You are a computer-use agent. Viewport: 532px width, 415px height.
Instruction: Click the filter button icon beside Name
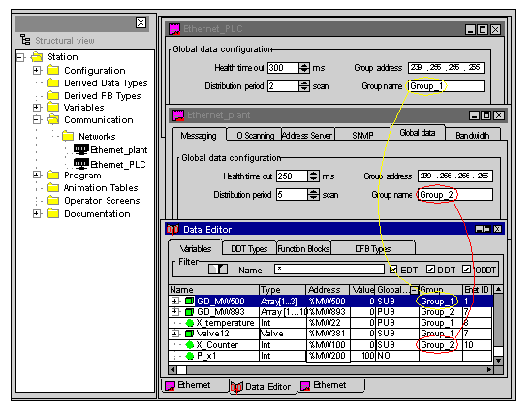tap(218, 270)
